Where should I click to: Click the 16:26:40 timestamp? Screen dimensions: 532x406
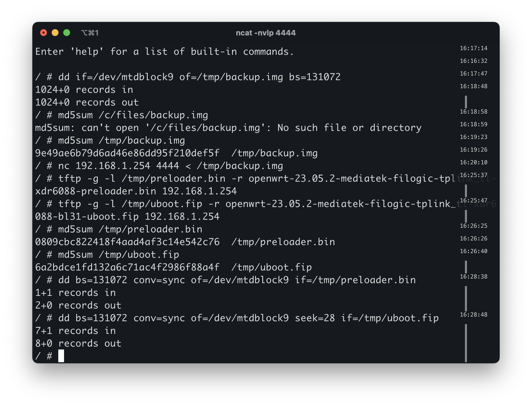point(473,251)
